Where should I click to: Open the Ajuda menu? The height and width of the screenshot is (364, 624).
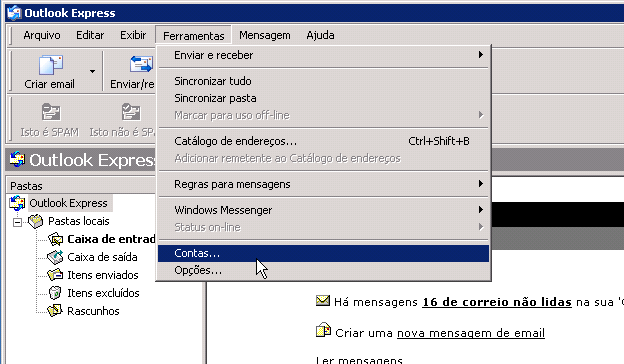point(320,35)
